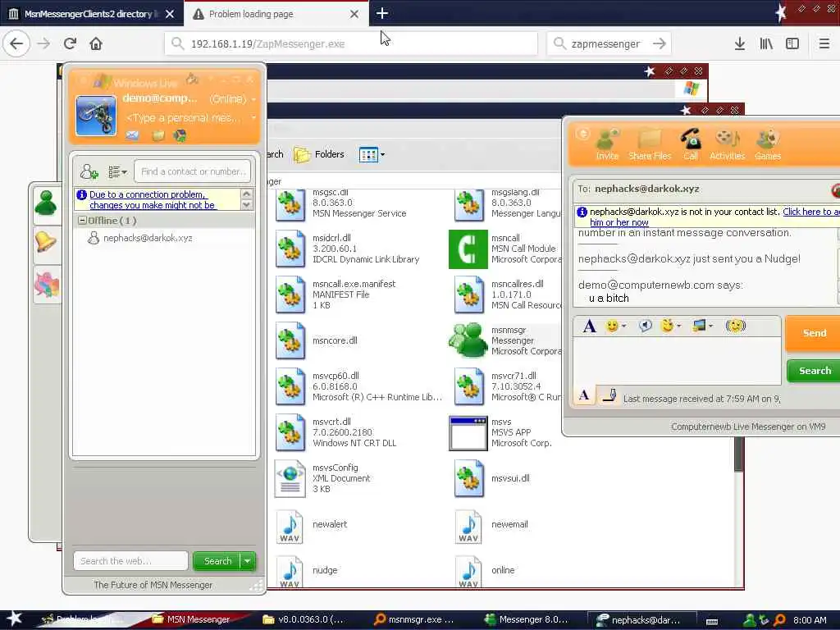840x630 pixels.
Task: Open the browser hamburger menu
Action: tap(824, 44)
